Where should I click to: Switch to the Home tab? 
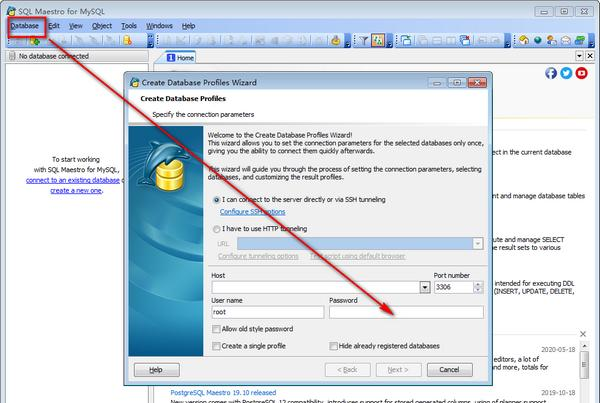pyautogui.click(x=181, y=57)
